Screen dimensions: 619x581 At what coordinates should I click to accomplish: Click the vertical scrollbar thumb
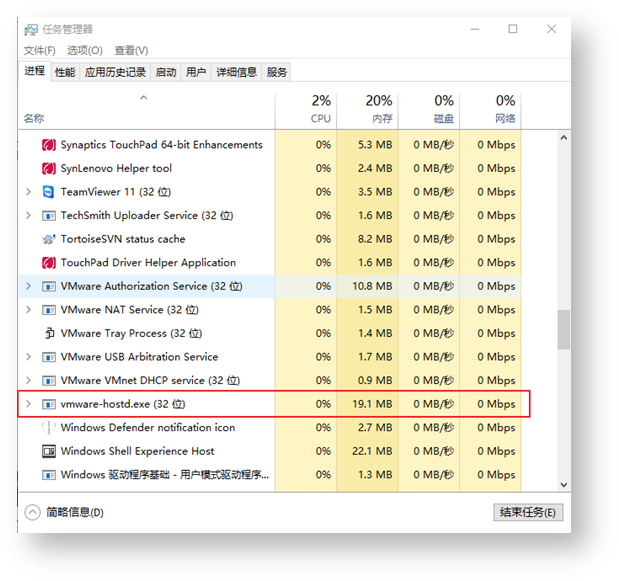tap(564, 328)
